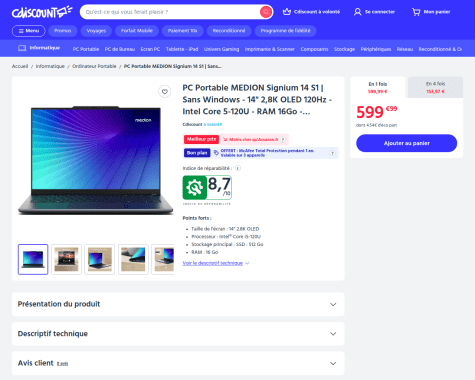The height and width of the screenshot is (380, 475).
Task: Open Imprimante & Scanner category
Action: coord(270,49)
